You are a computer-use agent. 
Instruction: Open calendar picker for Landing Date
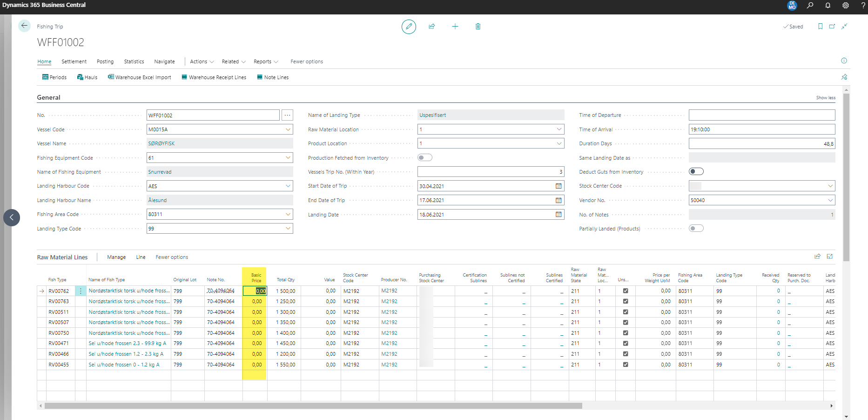558,215
